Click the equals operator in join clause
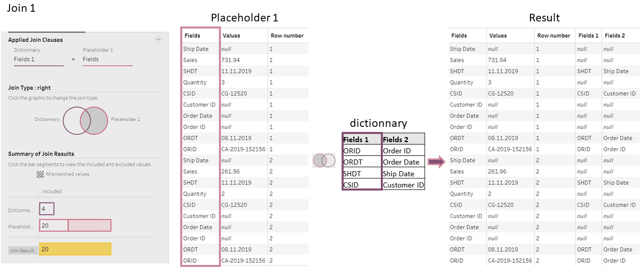Image resolution: width=644 pixels, height=270 pixels. tap(73, 59)
